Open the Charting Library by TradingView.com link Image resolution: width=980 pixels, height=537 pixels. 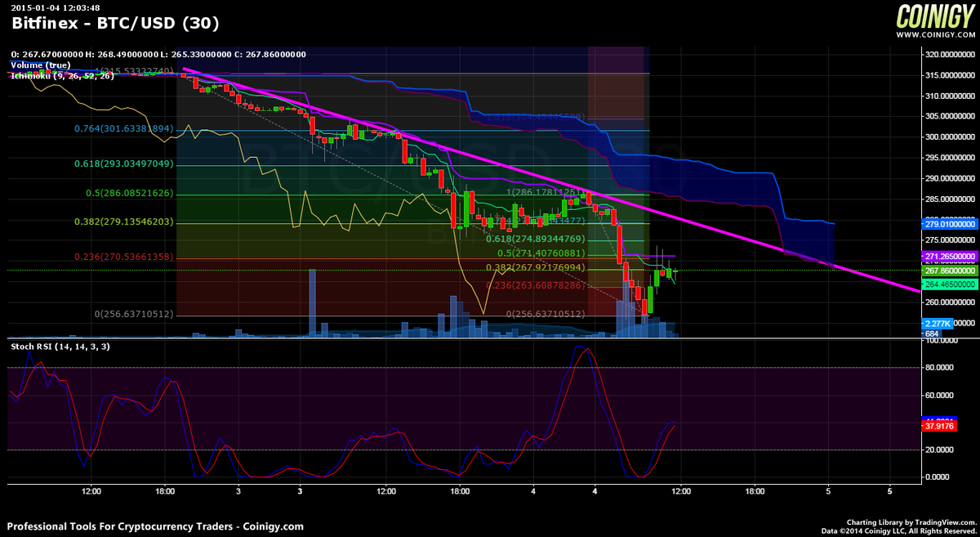913,522
